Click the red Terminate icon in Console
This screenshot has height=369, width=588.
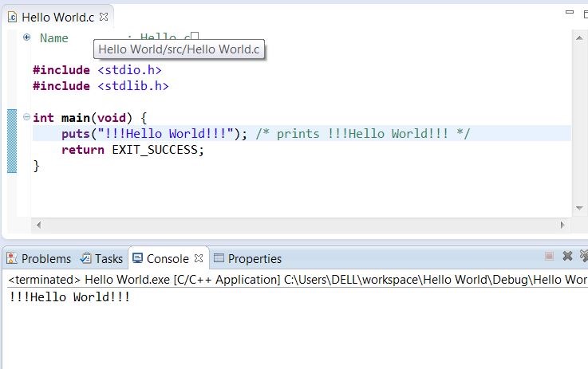tap(549, 257)
